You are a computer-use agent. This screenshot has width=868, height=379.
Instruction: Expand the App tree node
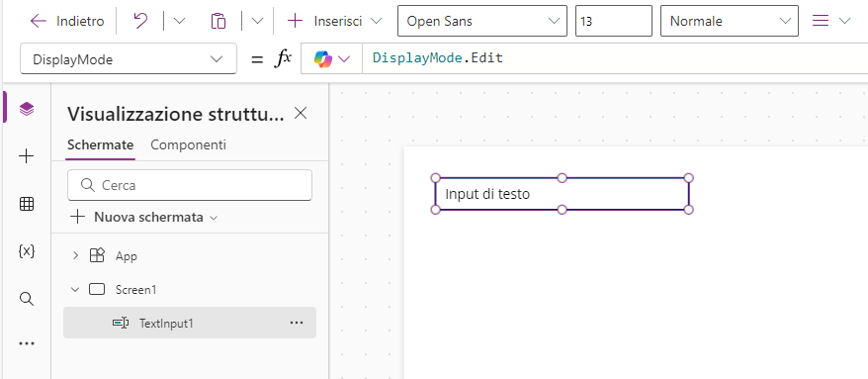[x=76, y=256]
